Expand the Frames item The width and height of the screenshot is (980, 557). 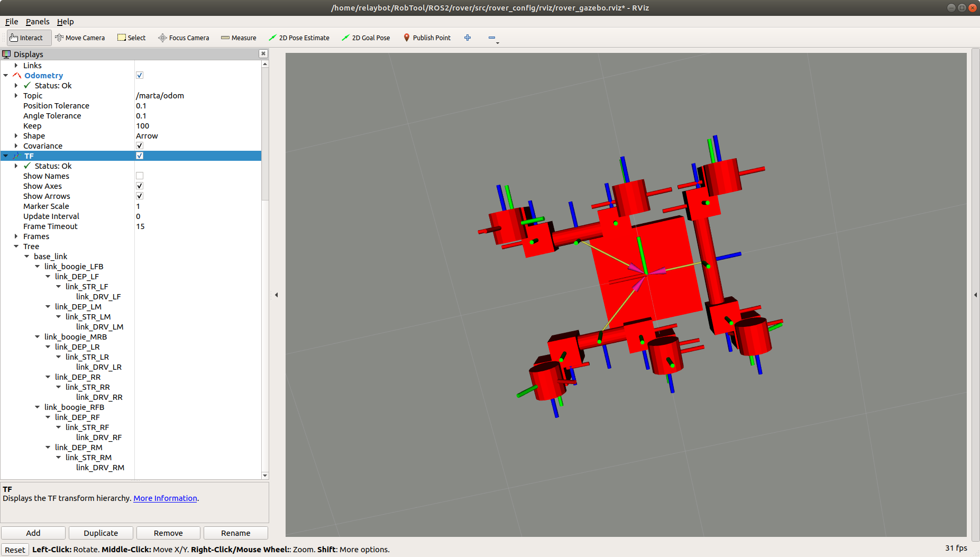pos(16,236)
